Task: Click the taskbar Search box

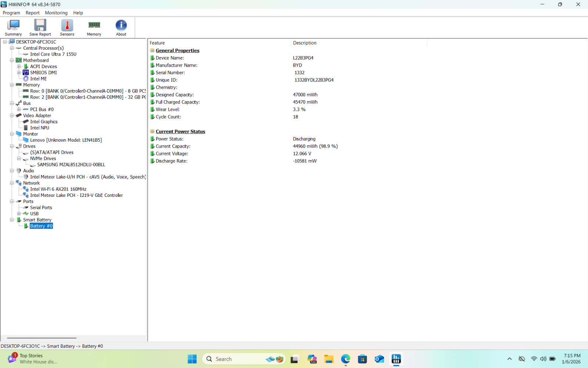Action: [x=244, y=359]
